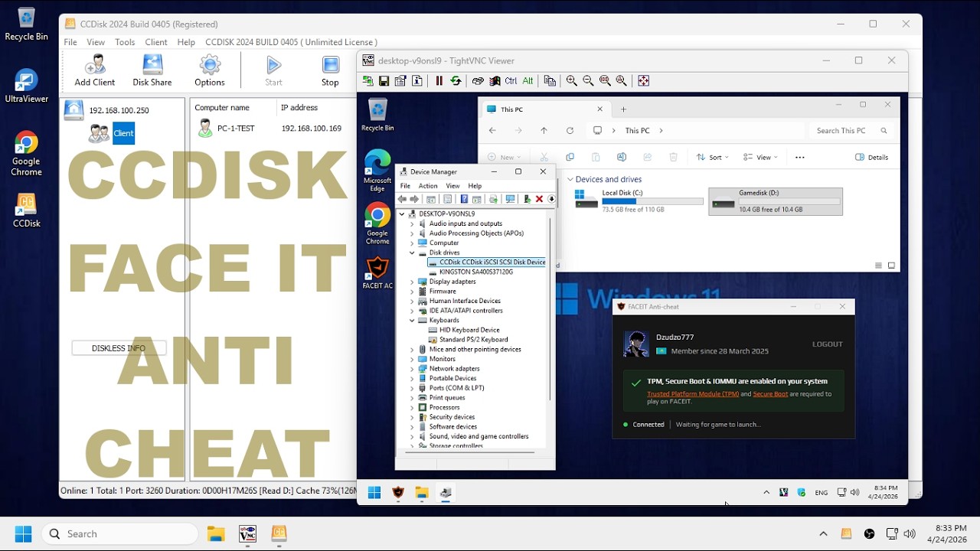This screenshot has height=551, width=980.
Task: Click the Start arrow in CCDisk
Action: [x=273, y=70]
